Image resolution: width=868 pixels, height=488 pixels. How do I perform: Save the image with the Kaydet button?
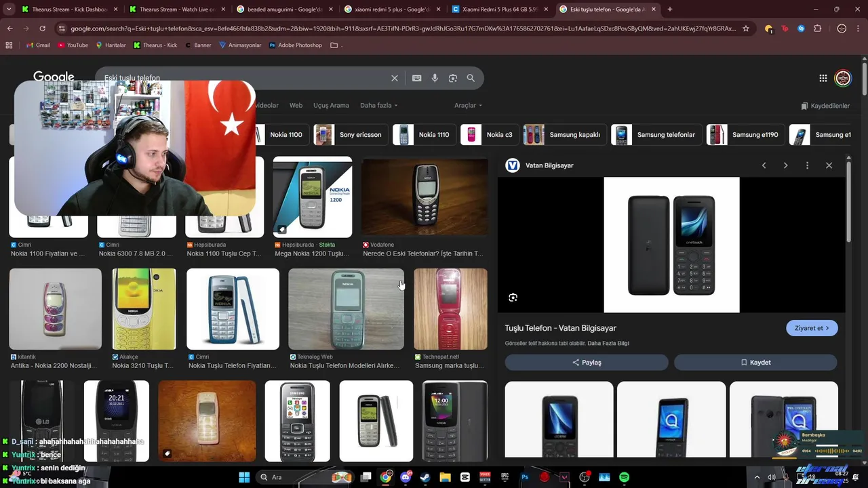coord(755,363)
